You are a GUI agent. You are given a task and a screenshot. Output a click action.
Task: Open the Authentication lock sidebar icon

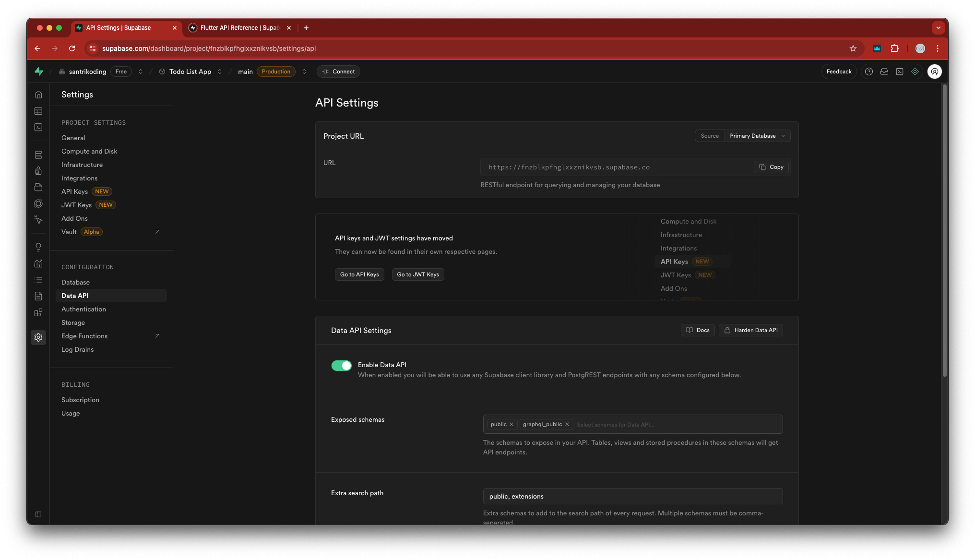38,171
